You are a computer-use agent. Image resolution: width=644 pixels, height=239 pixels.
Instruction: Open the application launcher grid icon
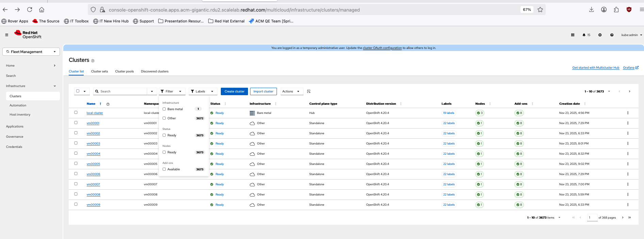coord(573,35)
